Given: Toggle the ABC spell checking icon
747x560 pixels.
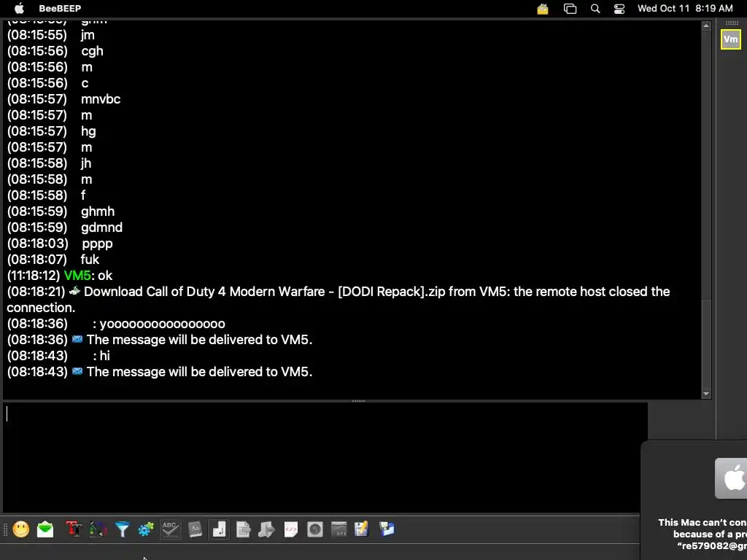Looking at the screenshot, I should (170, 529).
